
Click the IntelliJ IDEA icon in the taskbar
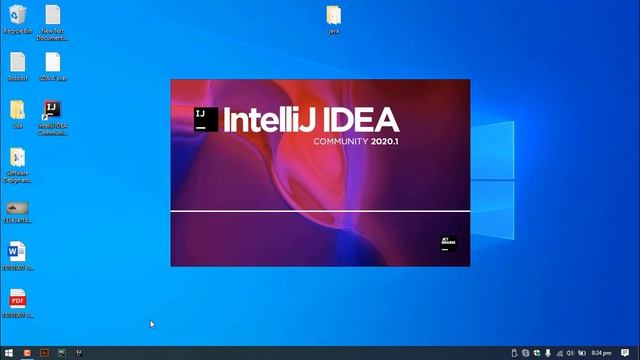[79, 353]
